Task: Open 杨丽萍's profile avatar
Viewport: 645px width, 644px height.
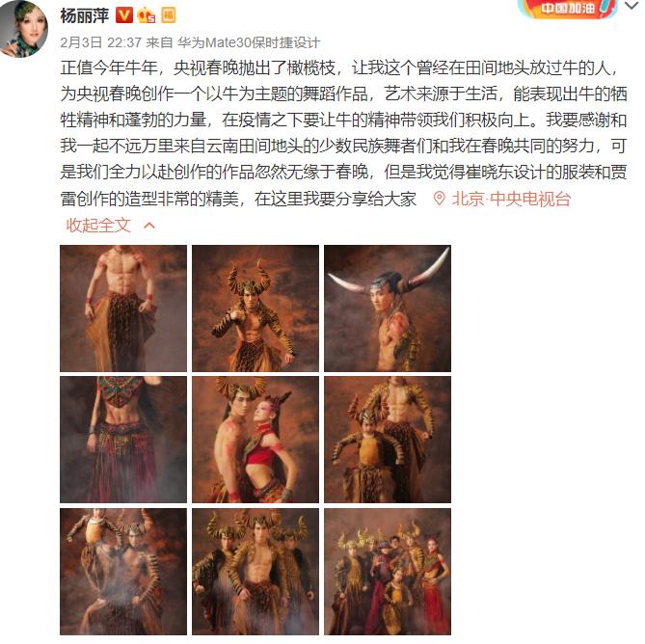Action: click(24, 28)
